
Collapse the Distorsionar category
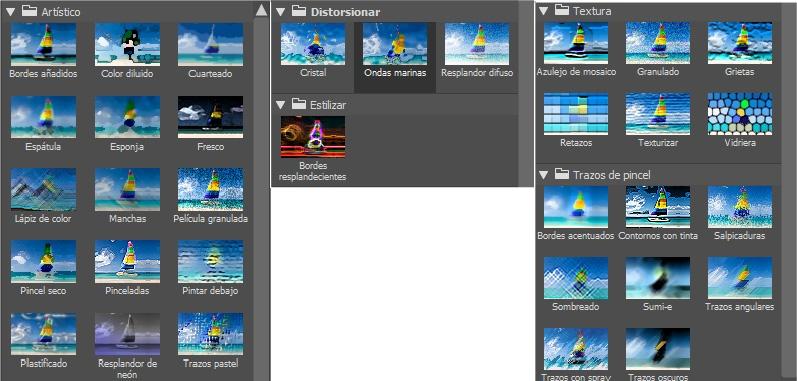(280, 12)
